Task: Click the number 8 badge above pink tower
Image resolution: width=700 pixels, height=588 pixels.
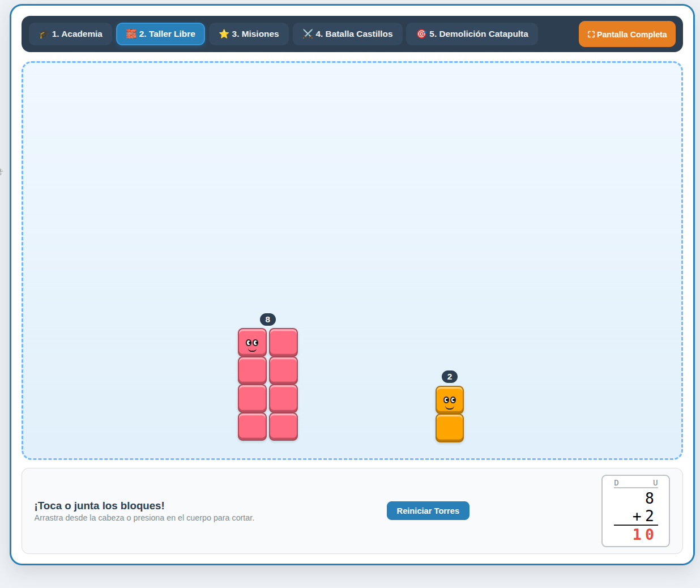Action: click(268, 319)
